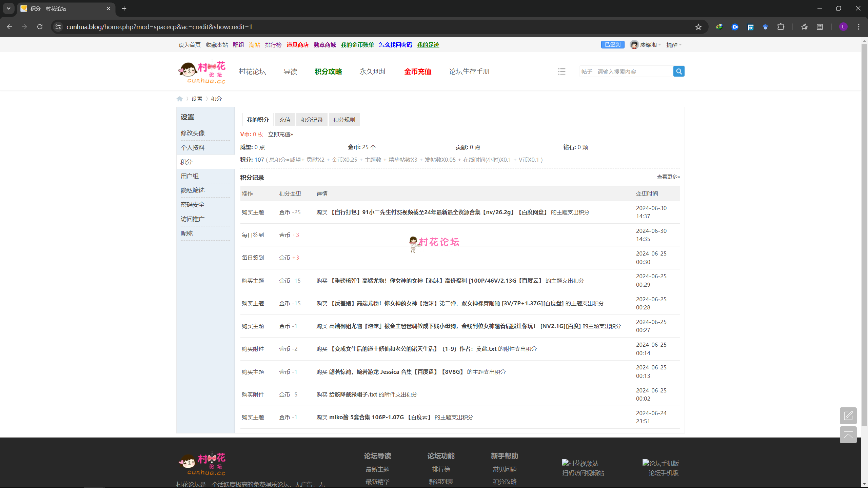Click the search input field

(x=634, y=72)
